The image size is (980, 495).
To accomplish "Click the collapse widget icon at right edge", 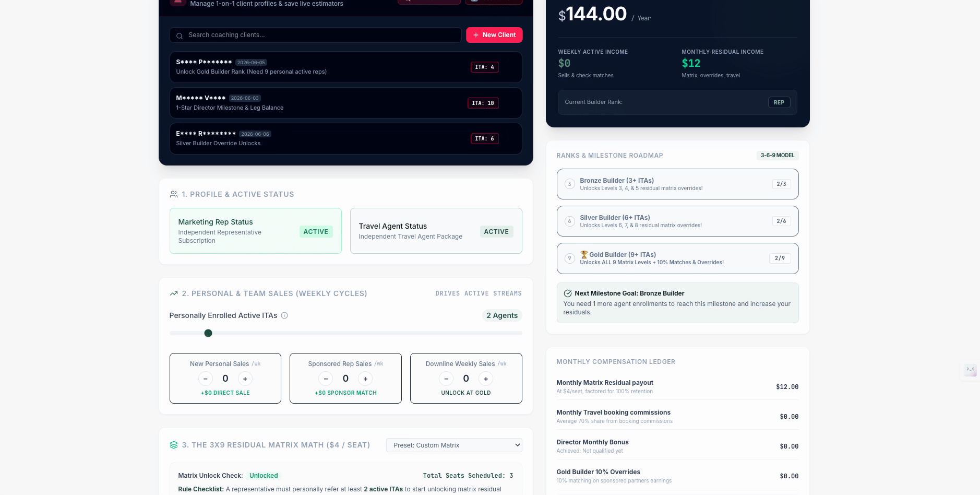I will (x=970, y=370).
